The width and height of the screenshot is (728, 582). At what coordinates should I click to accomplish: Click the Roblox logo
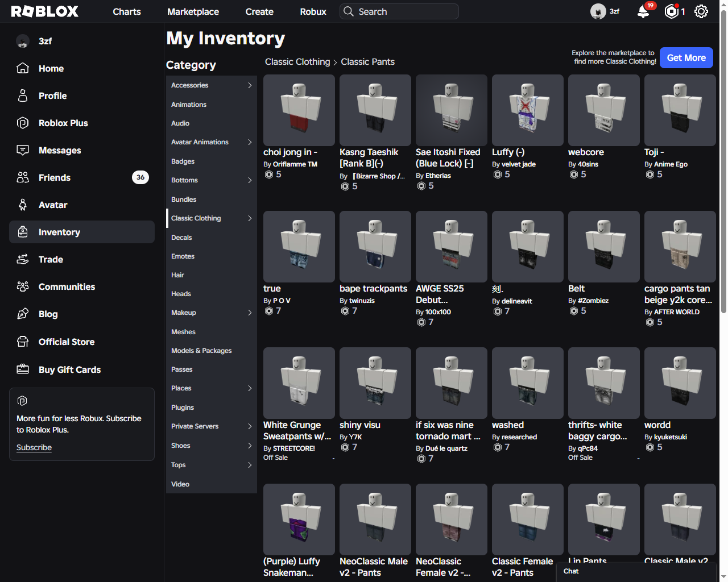(x=45, y=11)
